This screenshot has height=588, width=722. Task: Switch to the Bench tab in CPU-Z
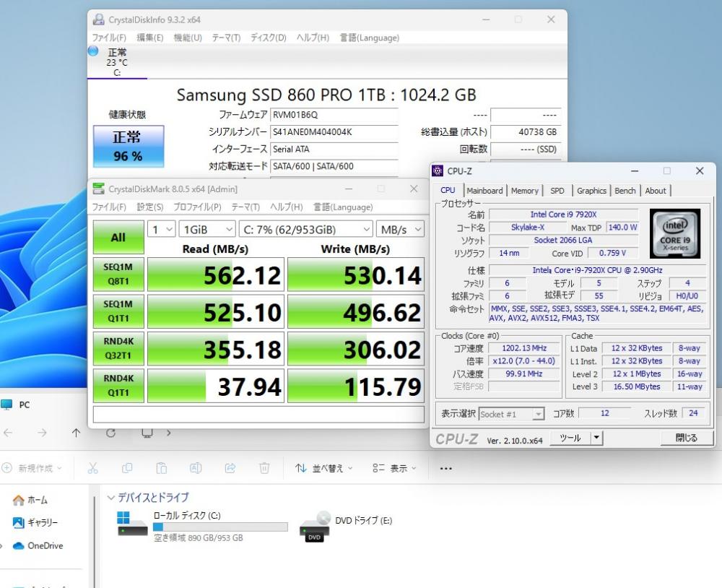pyautogui.click(x=625, y=191)
